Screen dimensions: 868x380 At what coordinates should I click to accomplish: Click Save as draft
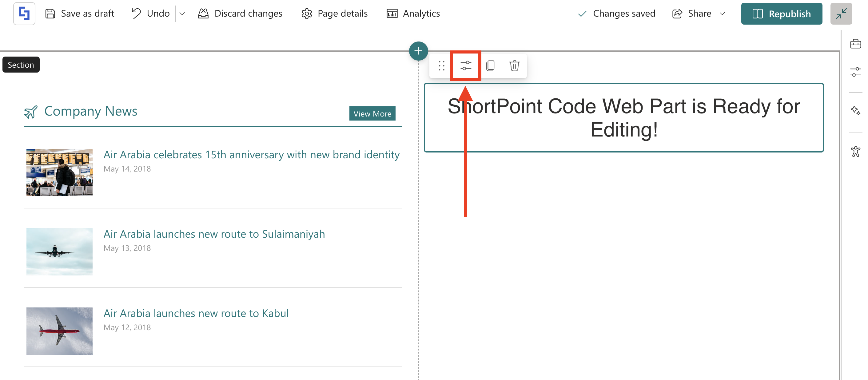pos(80,14)
